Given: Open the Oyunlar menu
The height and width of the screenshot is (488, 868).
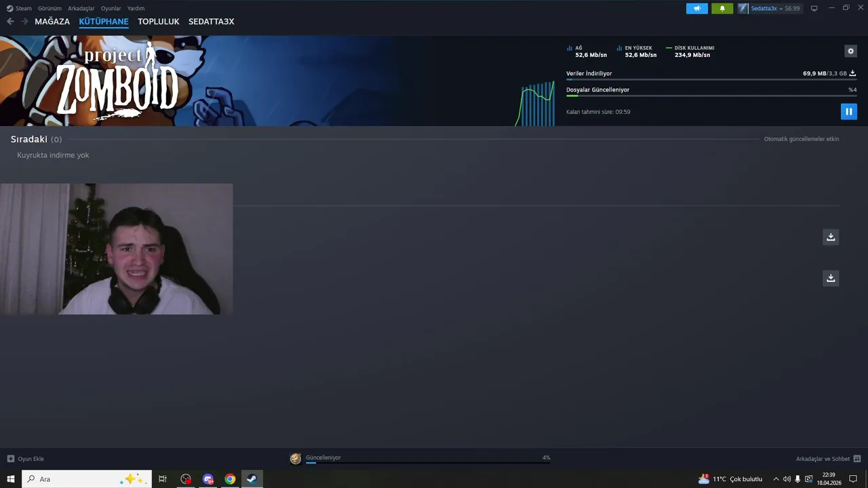Looking at the screenshot, I should coord(111,8).
